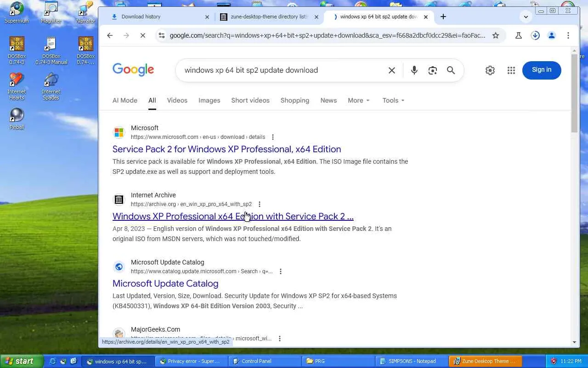This screenshot has height=368, width=588.
Task: Click the Start button
Action: 22,361
